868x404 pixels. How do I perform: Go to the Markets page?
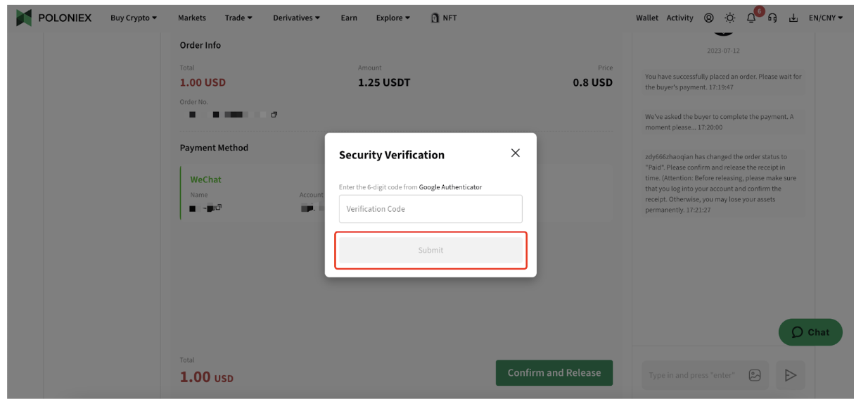point(192,18)
